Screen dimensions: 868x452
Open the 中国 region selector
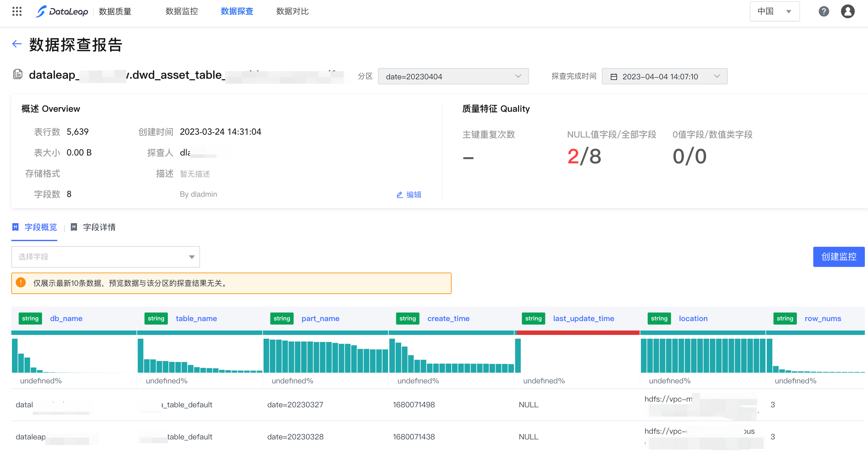[x=774, y=11]
